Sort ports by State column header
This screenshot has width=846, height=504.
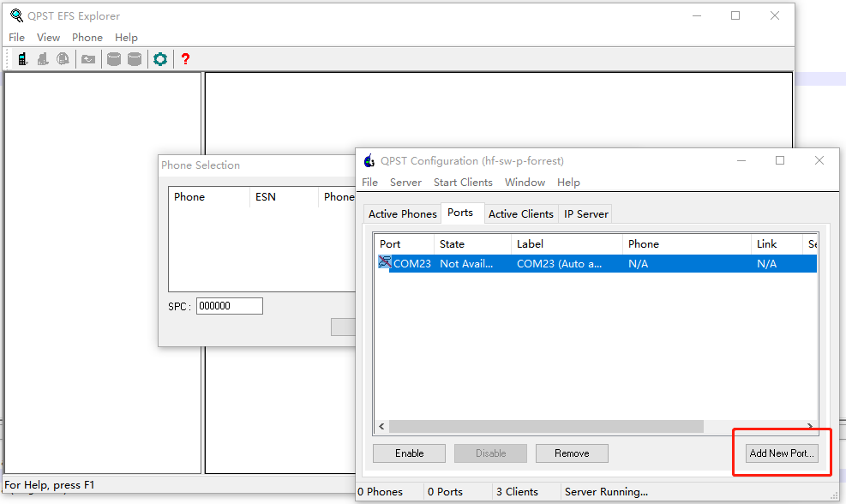click(x=472, y=244)
